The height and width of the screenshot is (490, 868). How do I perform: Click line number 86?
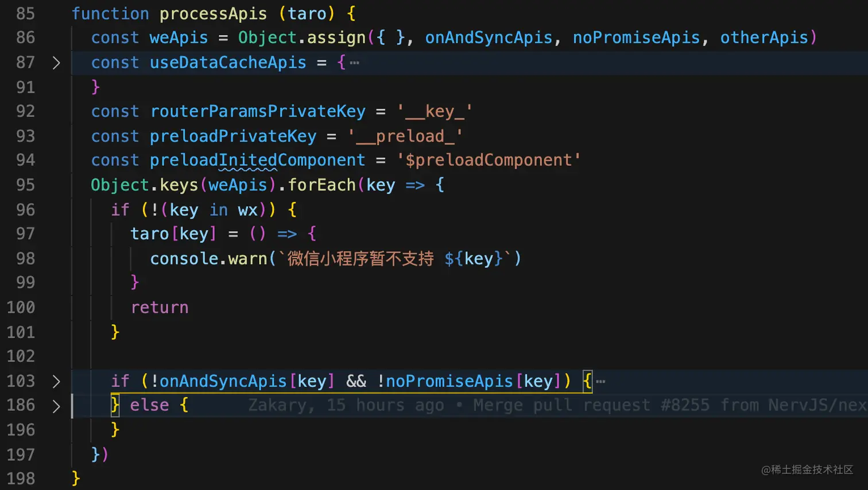pyautogui.click(x=25, y=38)
